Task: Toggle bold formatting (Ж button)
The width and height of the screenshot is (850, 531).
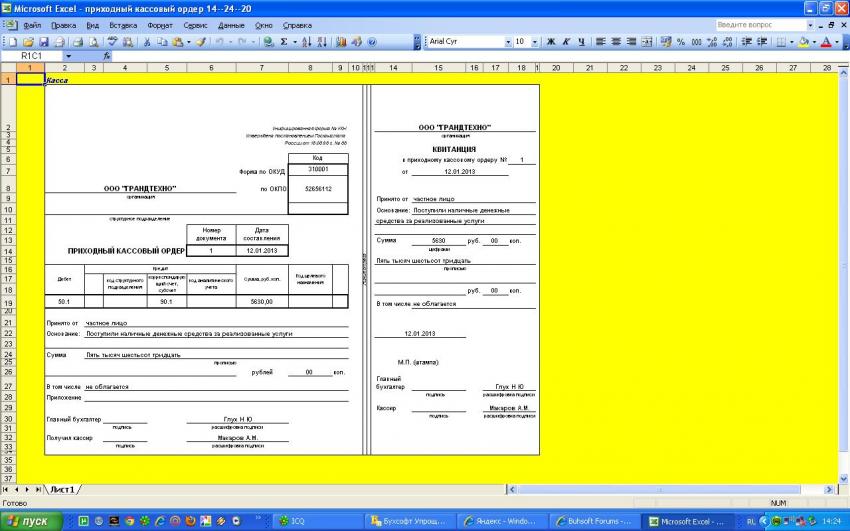Action: click(x=550, y=42)
